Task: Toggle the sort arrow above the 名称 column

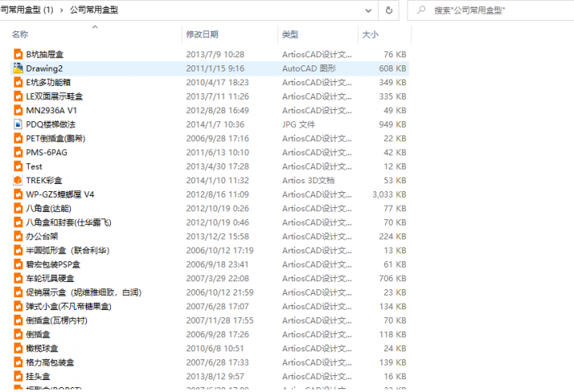Action: [95, 27]
